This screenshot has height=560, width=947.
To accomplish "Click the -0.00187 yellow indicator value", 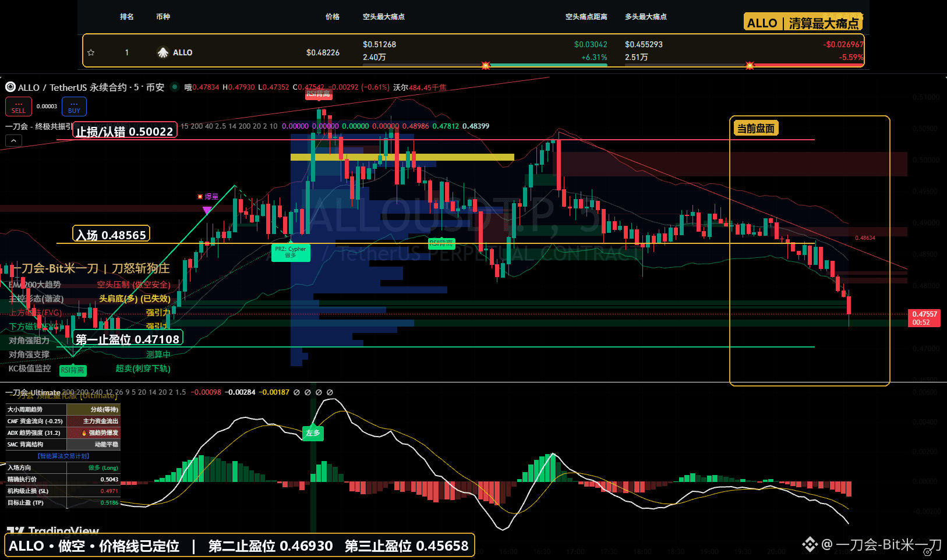I will (x=274, y=392).
